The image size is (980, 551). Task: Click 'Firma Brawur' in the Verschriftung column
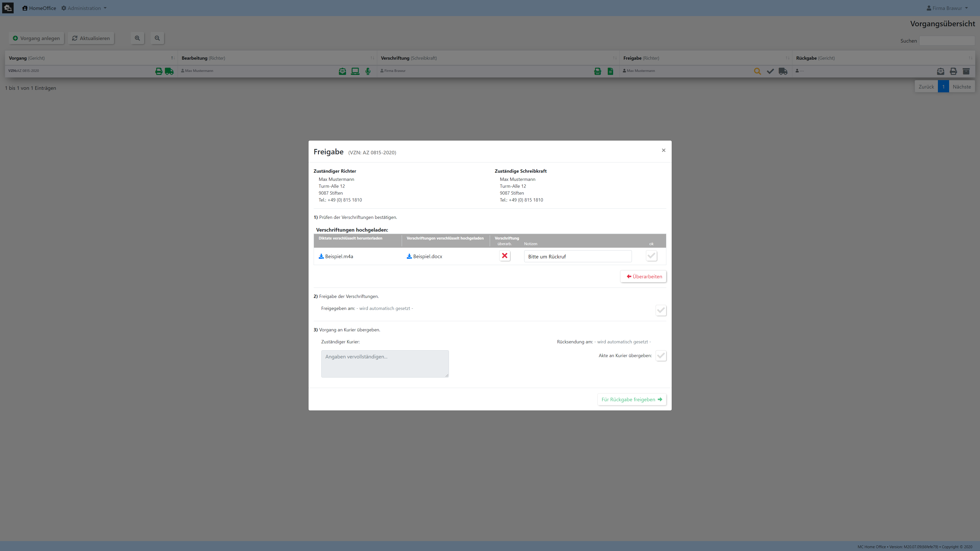click(393, 71)
